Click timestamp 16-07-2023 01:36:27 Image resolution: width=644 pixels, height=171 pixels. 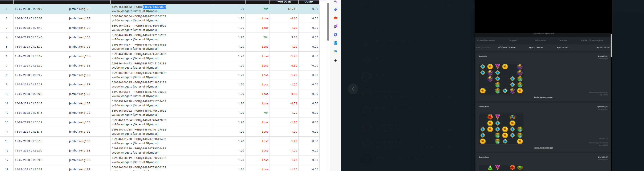pyautogui.click(x=28, y=75)
